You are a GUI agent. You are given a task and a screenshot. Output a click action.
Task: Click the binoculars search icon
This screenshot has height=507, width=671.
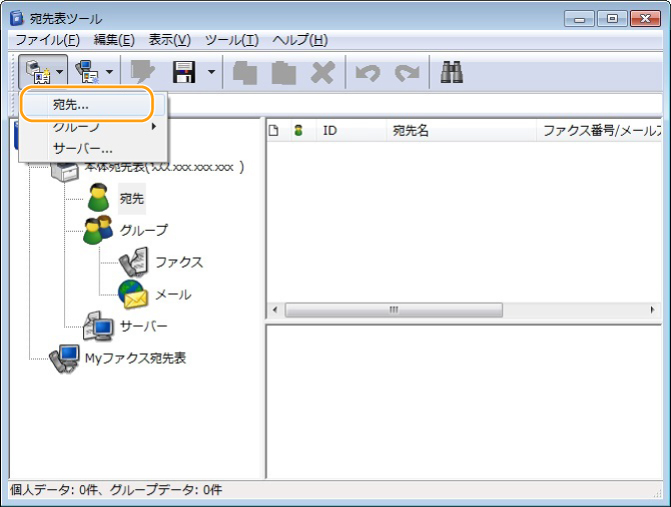(x=451, y=71)
